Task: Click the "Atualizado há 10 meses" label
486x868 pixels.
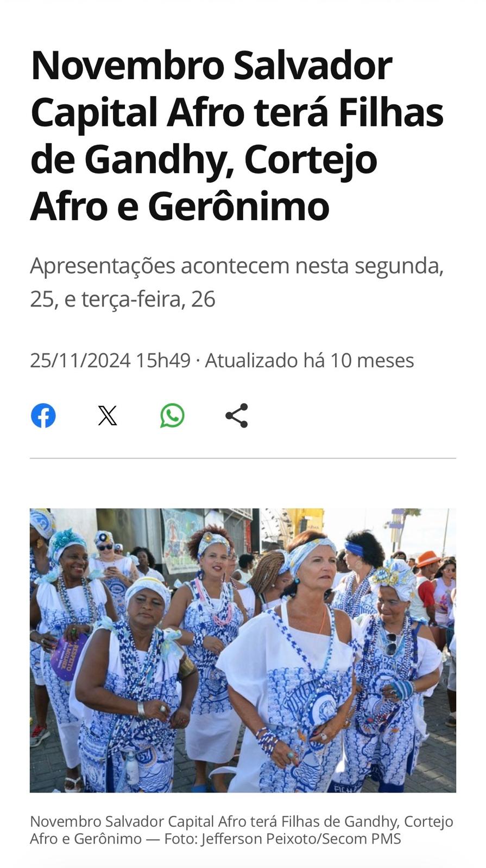Action: [x=310, y=360]
